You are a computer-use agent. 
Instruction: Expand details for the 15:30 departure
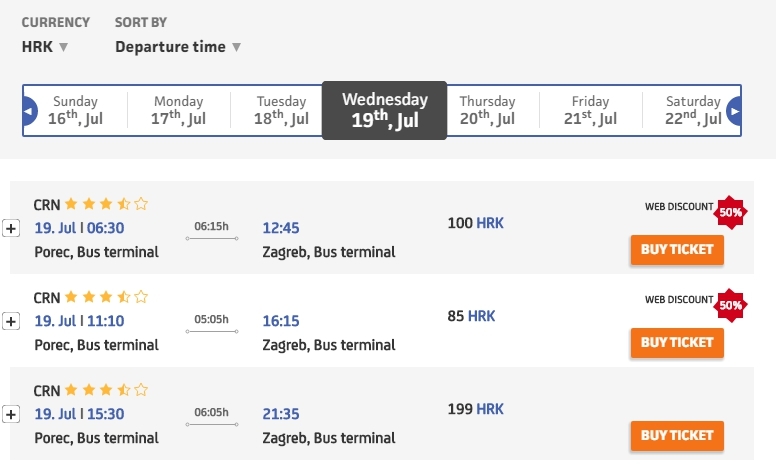[x=12, y=414]
